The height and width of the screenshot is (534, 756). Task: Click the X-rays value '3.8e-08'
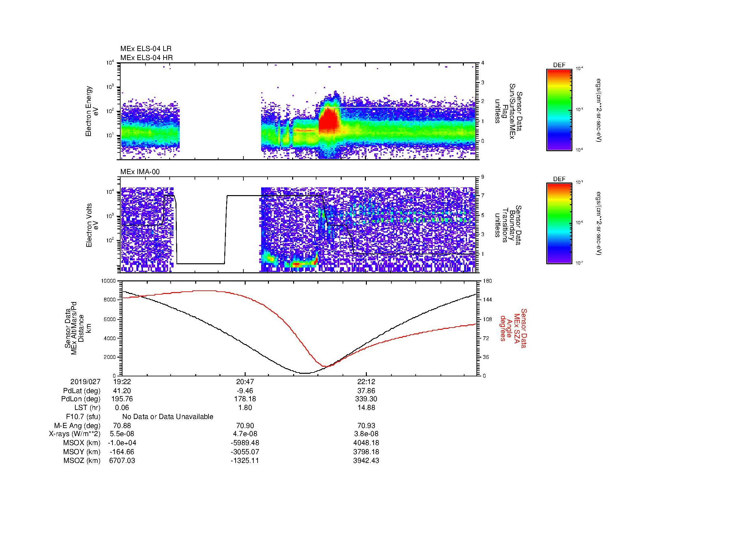pos(366,434)
